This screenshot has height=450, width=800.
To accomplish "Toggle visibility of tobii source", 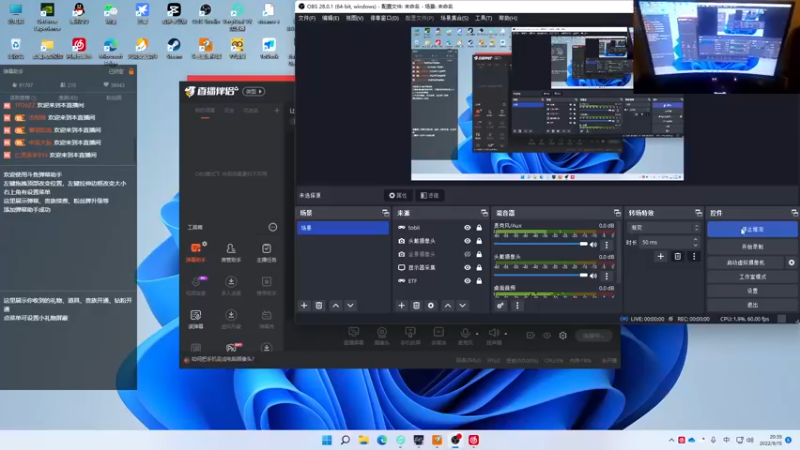I will point(467,228).
